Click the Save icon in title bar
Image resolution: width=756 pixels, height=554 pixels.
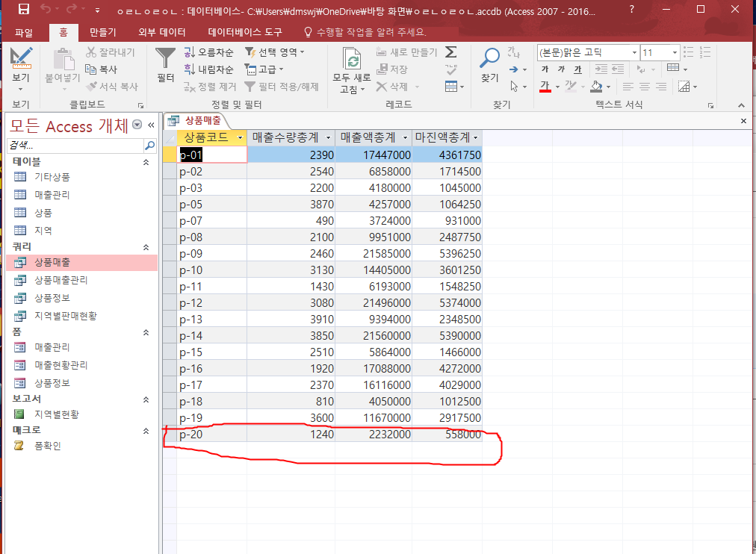coord(23,10)
